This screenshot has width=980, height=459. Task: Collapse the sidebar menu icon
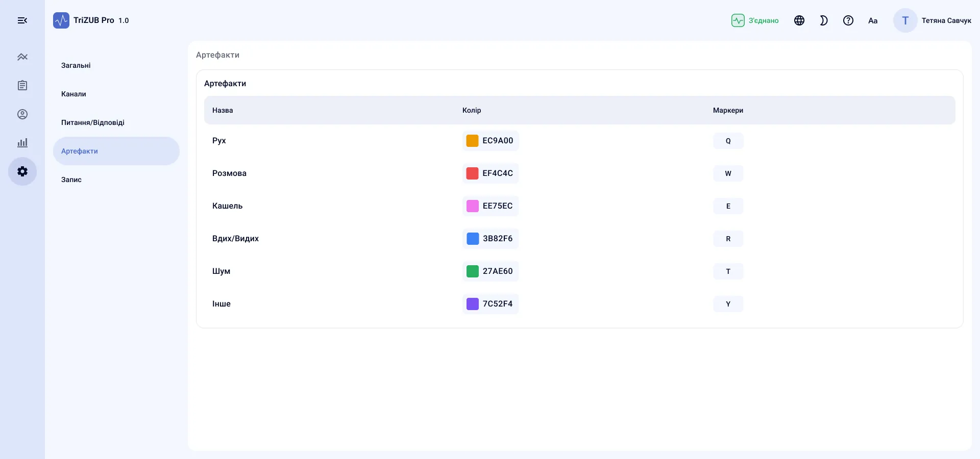pos(22,20)
